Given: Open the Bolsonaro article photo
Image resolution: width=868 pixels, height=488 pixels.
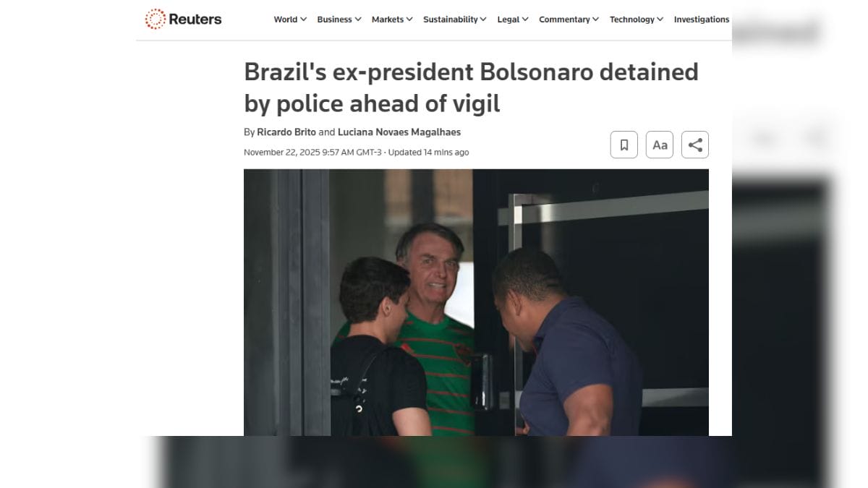Looking at the screenshot, I should 476,302.
